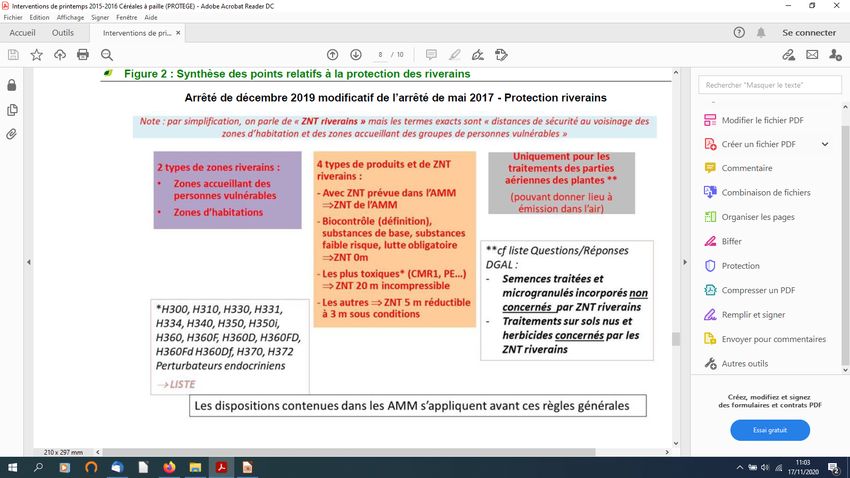Open the notification center icon
The width and height of the screenshot is (850, 478).
coord(834,467)
